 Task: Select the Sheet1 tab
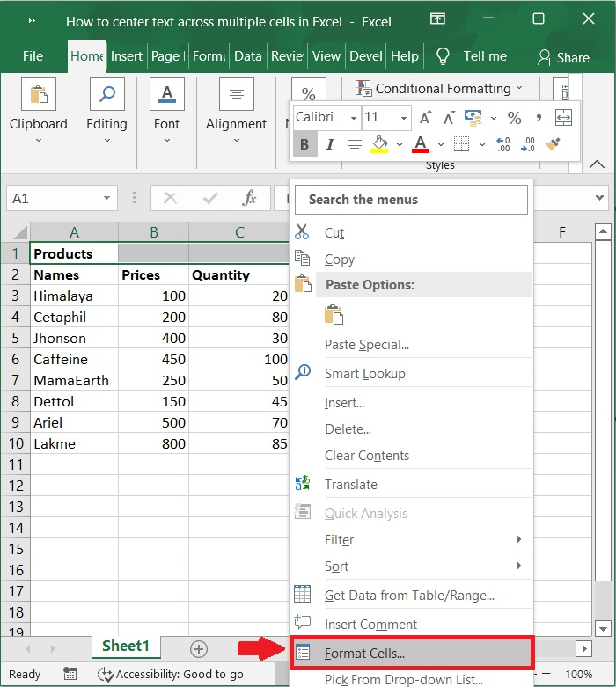[x=126, y=647]
